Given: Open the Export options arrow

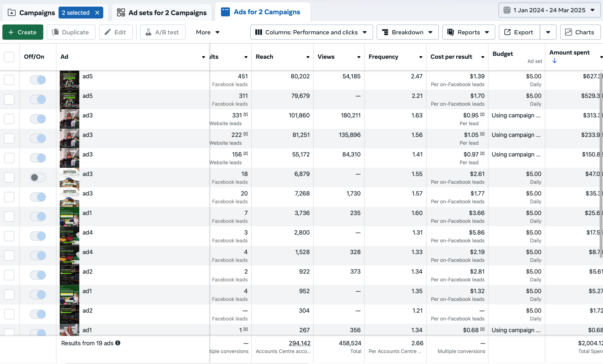Looking at the screenshot, I should pyautogui.click(x=548, y=32).
